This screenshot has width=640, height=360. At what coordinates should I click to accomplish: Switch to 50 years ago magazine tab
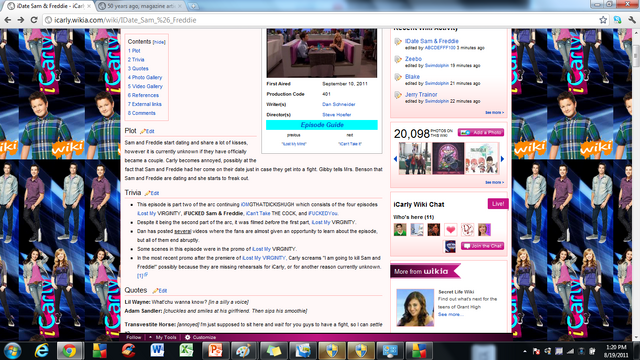pyautogui.click(x=141, y=6)
